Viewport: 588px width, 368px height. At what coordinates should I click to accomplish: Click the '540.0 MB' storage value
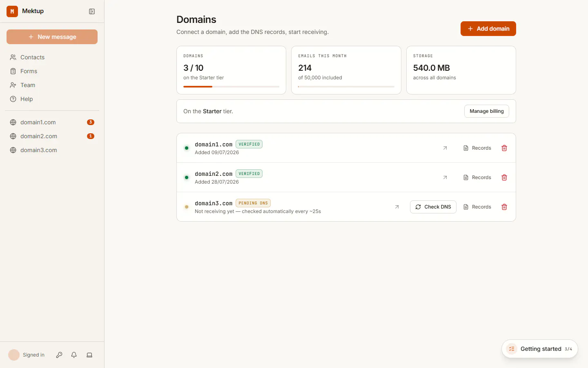[431, 68]
